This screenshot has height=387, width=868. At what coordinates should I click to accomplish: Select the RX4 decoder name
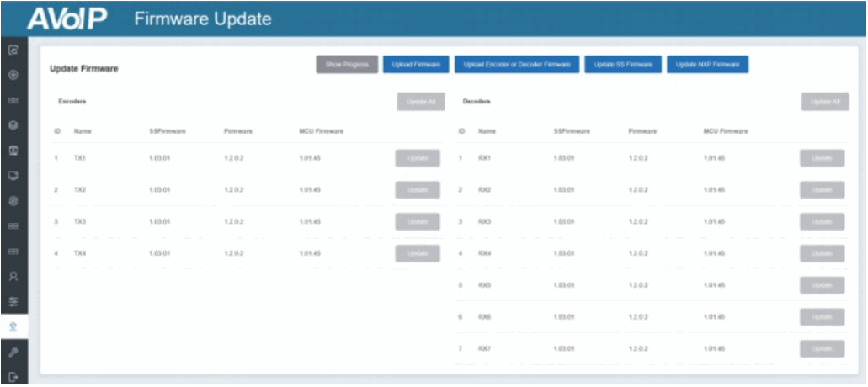pyautogui.click(x=485, y=254)
